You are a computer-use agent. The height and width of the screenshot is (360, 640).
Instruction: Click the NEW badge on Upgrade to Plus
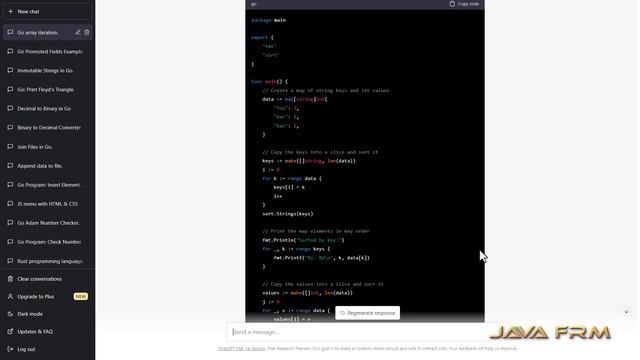(x=80, y=296)
